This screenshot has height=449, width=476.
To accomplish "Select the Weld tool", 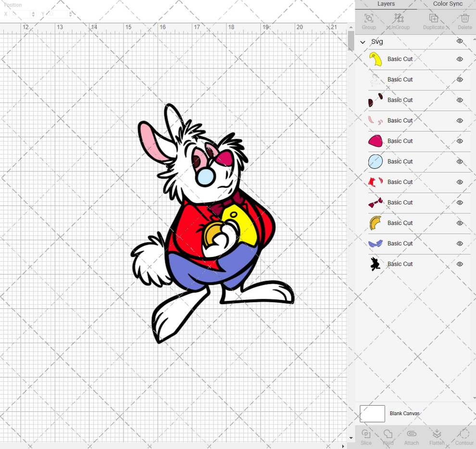I will pyautogui.click(x=388, y=436).
